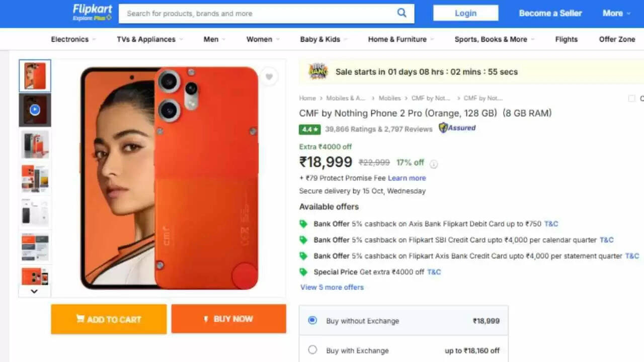Add phone to wishlist heart icon
644x362 pixels.
tap(269, 77)
